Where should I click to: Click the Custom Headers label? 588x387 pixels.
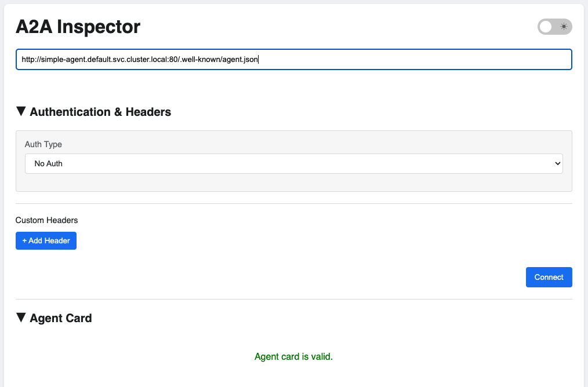pos(46,220)
